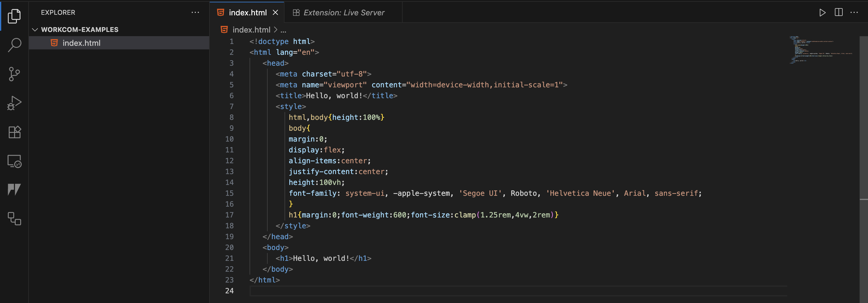Click the bookmark-style icon in activity bar
868x303 pixels.
click(14, 189)
